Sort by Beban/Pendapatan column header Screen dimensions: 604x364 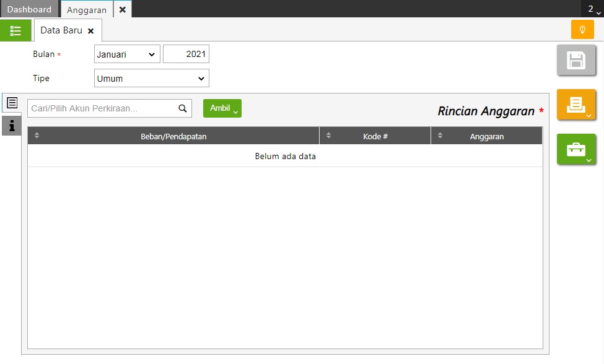click(x=173, y=136)
